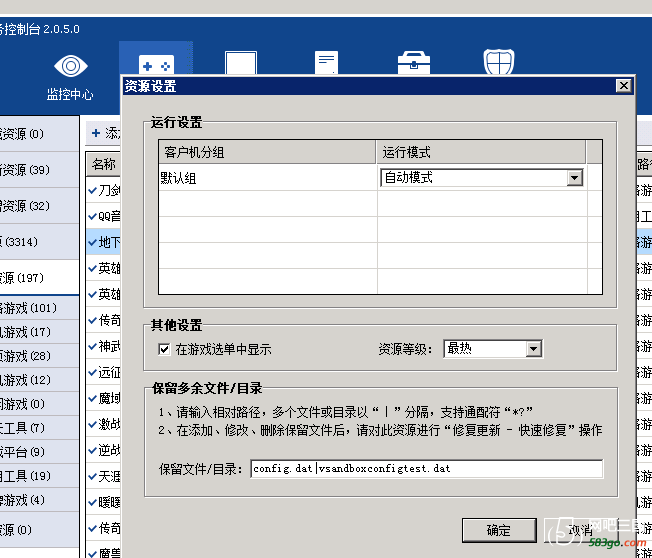Open the 自动模式 run mode dropdown
The image size is (652, 558).
click(574, 178)
